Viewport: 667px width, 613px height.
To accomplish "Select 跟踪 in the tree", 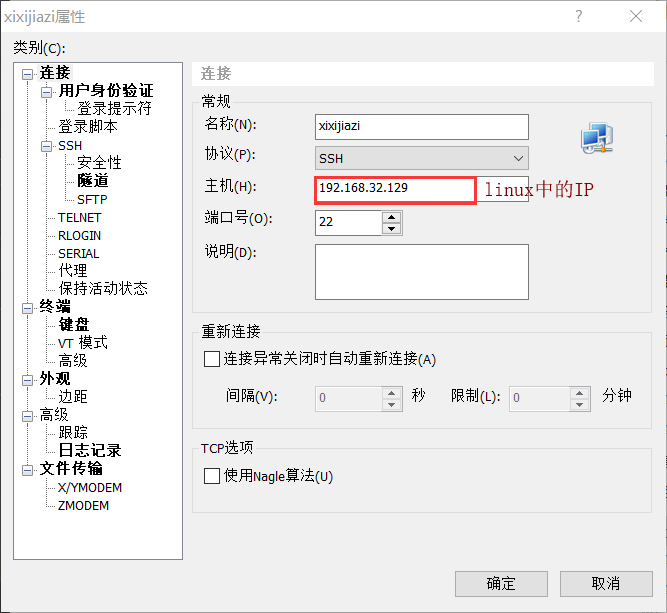I will (x=73, y=432).
